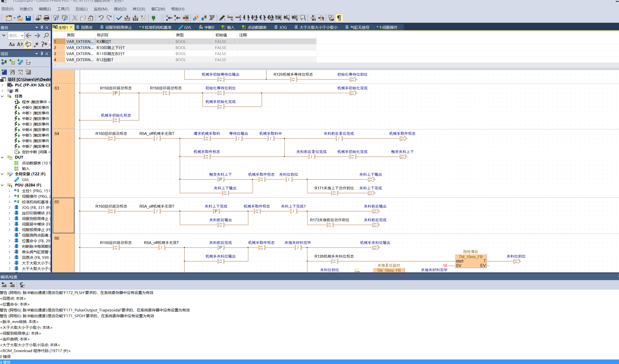
Task: Select the GVL item in project tree
Action: [x=25, y=180]
